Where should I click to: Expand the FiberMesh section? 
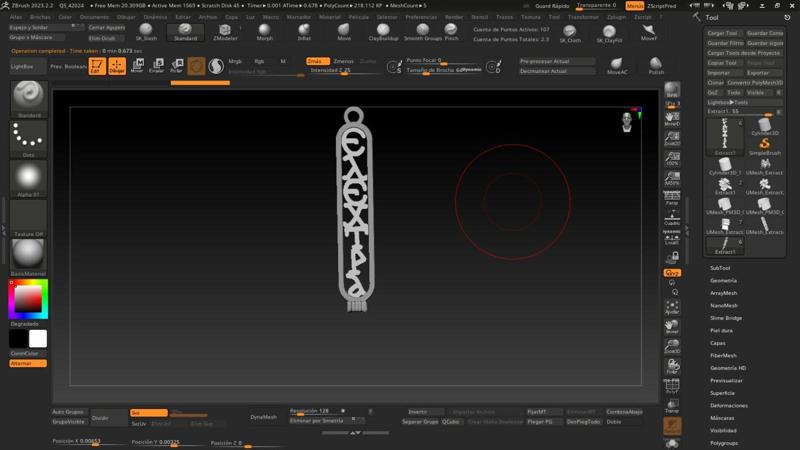(x=723, y=356)
